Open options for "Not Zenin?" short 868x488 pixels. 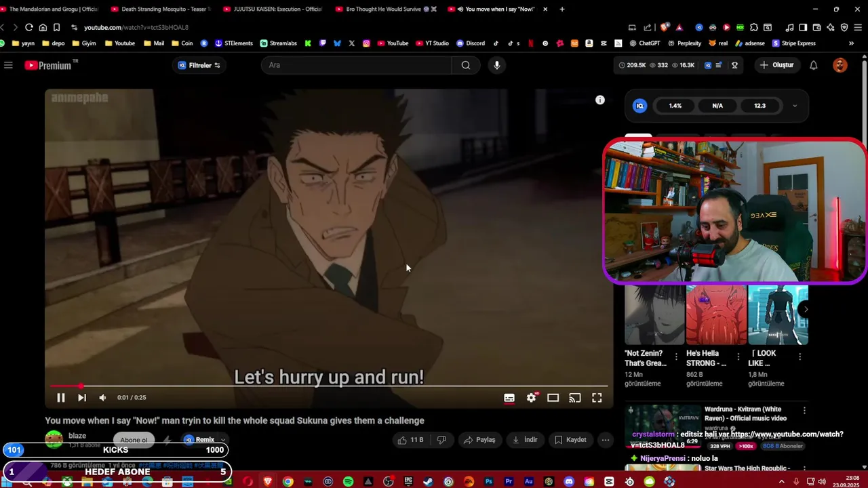point(676,357)
